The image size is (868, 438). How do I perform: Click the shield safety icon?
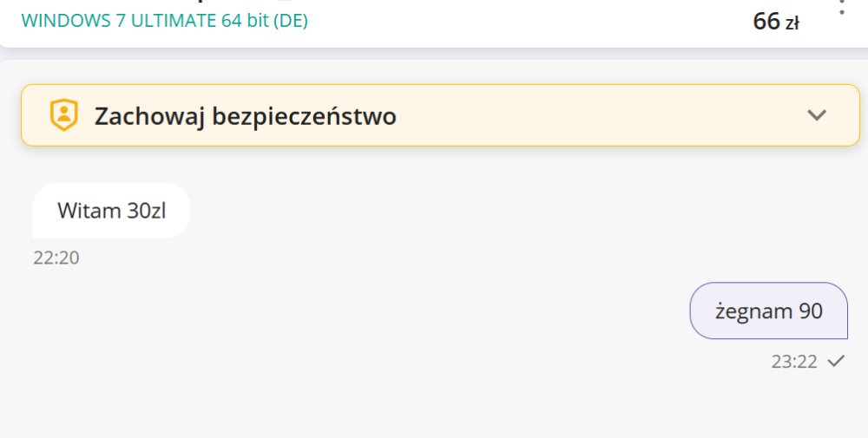[64, 115]
